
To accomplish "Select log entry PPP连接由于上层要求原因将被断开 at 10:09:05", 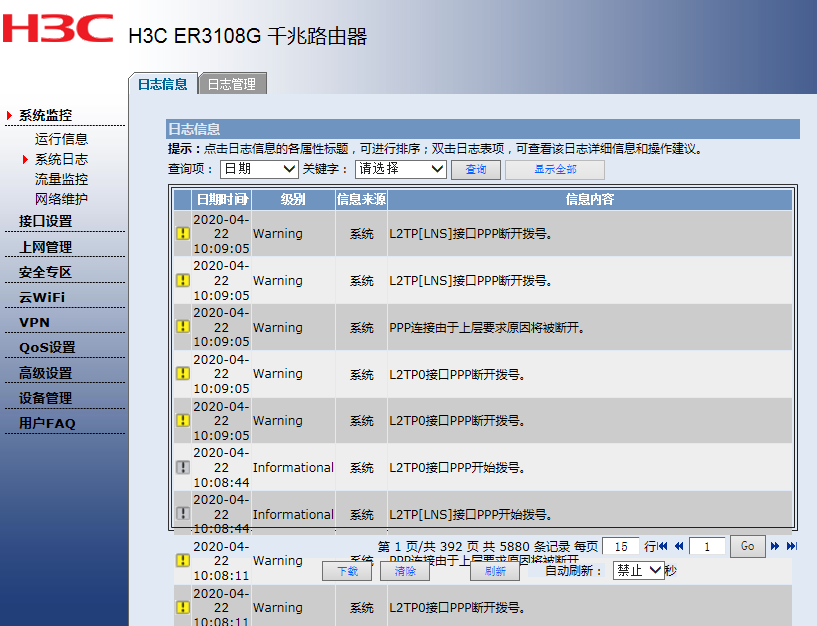I will click(x=482, y=327).
